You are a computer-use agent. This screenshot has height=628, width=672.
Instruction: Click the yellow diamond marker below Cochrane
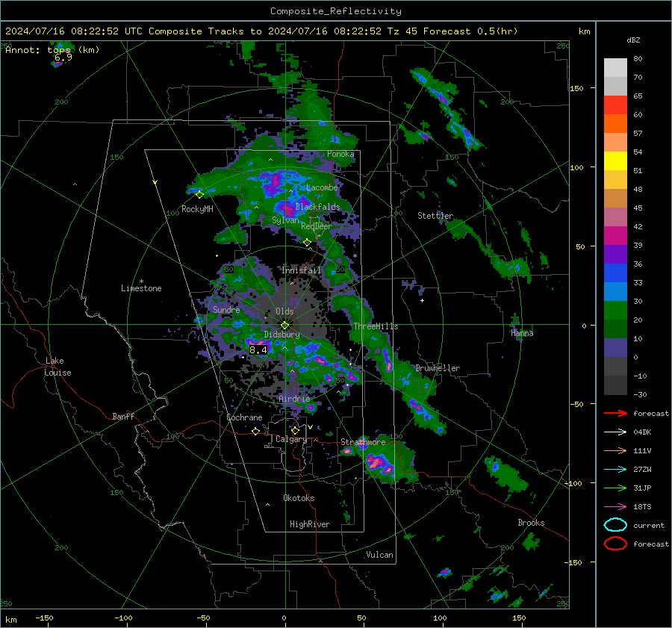coord(255,432)
